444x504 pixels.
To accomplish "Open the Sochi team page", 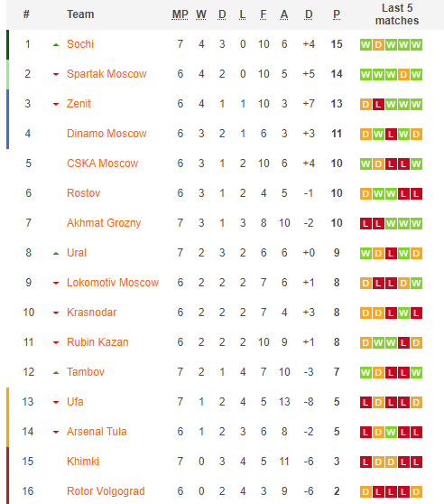I will click(80, 44).
